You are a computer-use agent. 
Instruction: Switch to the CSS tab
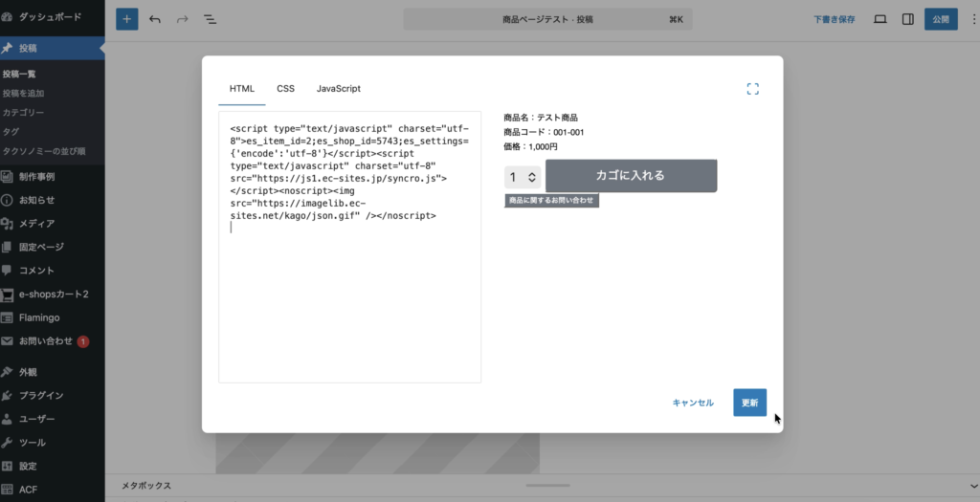click(285, 89)
